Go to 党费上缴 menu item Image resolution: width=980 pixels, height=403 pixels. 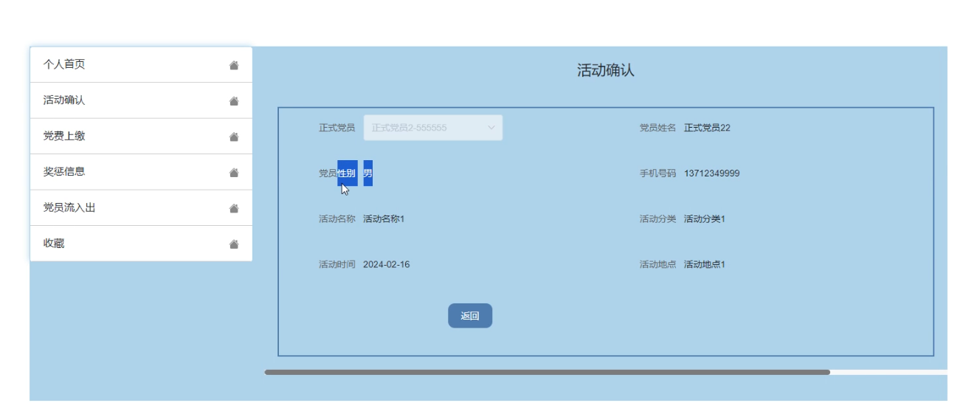(x=141, y=137)
